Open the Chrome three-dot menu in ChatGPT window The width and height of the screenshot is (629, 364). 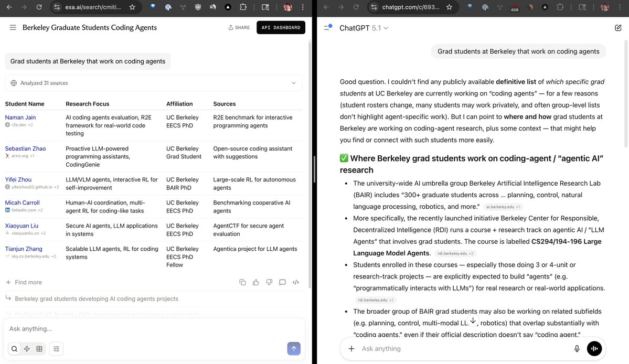pos(620,7)
